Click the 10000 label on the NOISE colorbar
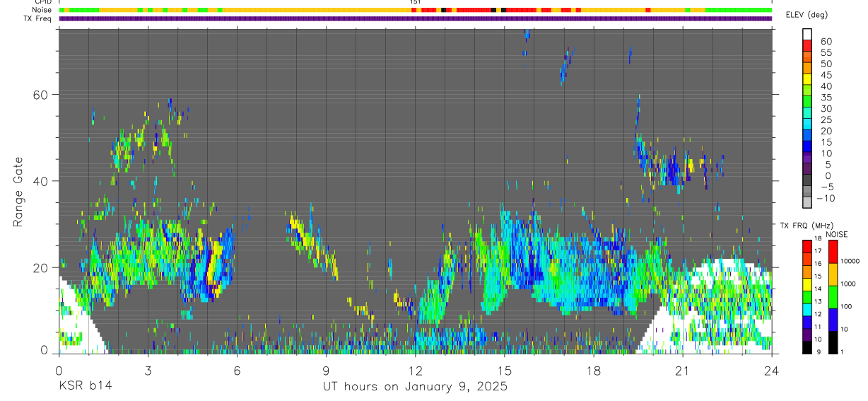The height and width of the screenshot is (401, 868). (x=850, y=262)
